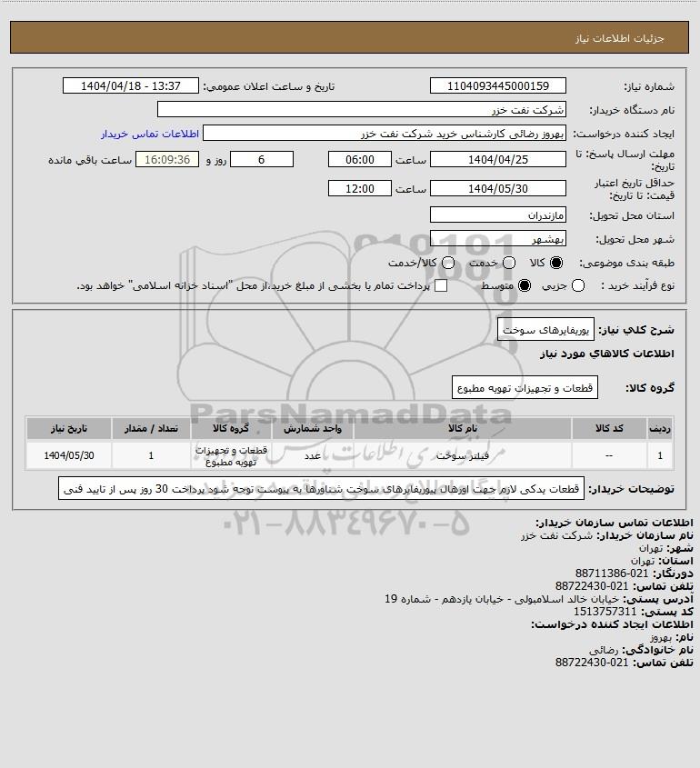This screenshot has width=700, height=768.
Task: Click the goods group field قطعات و تجهیزات تهویه مطبوع
Action: [525, 387]
